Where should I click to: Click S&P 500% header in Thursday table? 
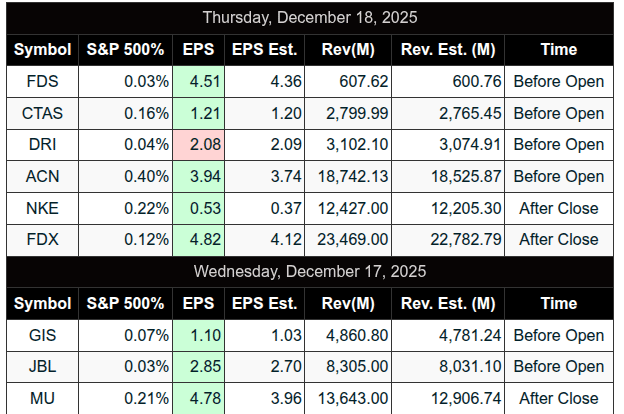pyautogui.click(x=127, y=49)
